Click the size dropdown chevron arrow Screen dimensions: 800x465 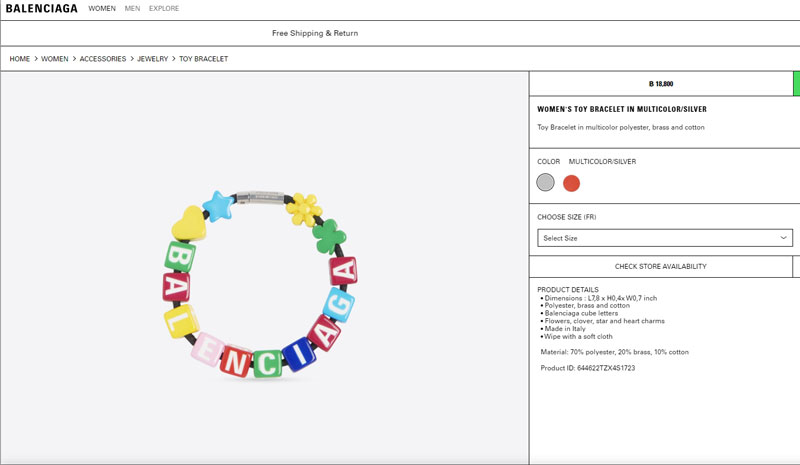pyautogui.click(x=784, y=238)
